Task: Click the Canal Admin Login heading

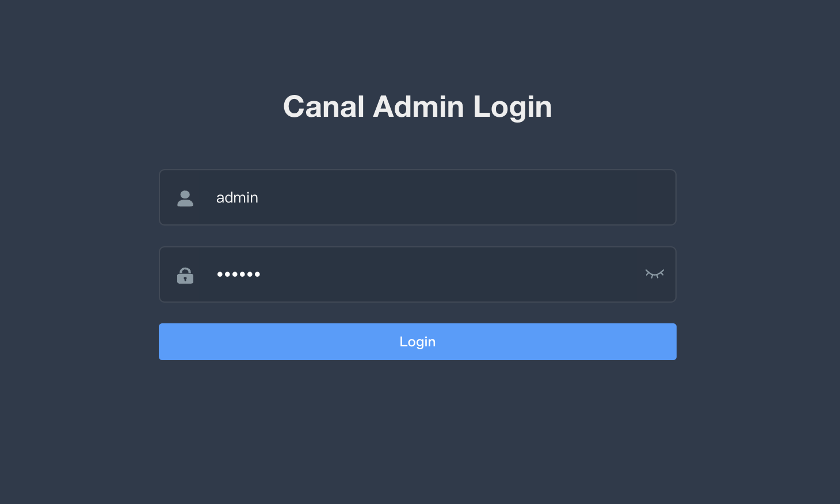Action: pyautogui.click(x=418, y=107)
